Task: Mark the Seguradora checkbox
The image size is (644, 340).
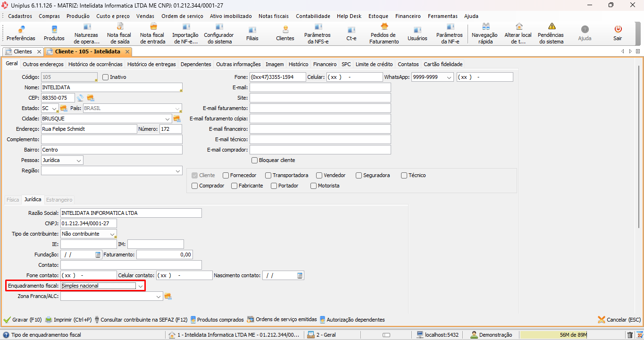Action: pyautogui.click(x=359, y=175)
